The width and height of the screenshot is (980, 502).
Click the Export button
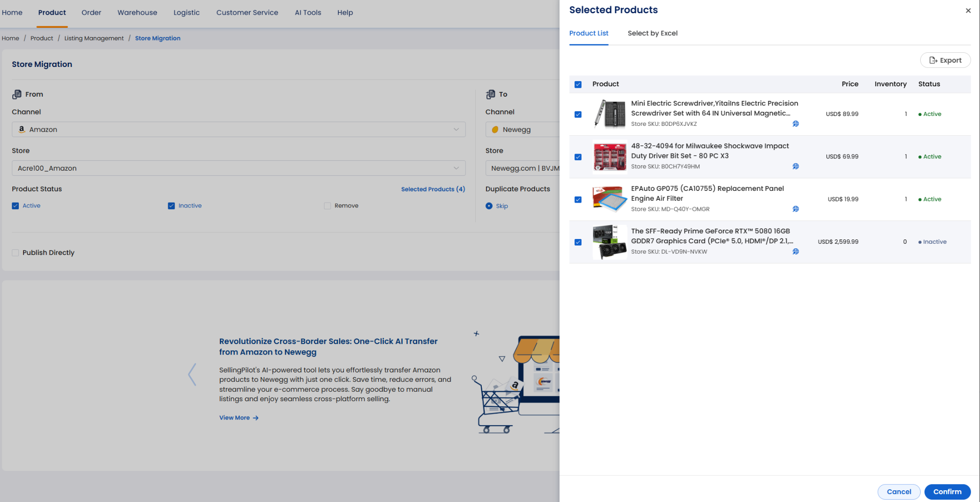[945, 60]
